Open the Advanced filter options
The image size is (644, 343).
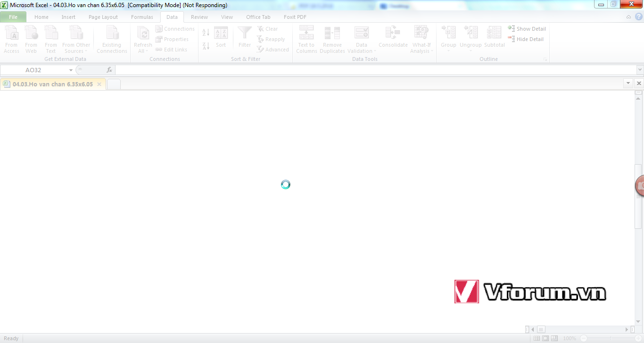coord(273,50)
